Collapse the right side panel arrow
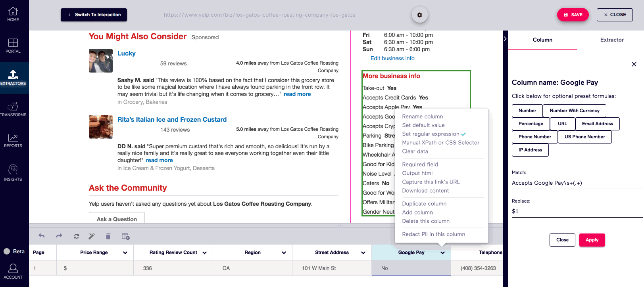 coord(505,39)
